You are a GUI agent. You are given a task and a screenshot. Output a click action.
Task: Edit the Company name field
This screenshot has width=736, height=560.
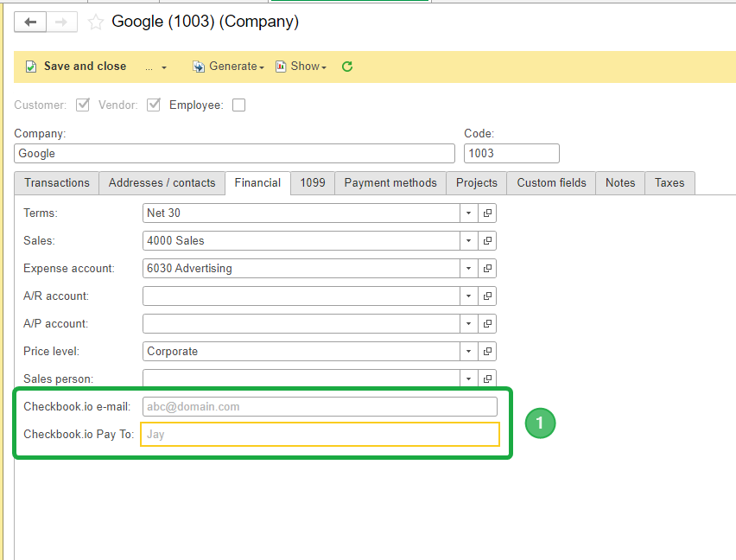(234, 154)
